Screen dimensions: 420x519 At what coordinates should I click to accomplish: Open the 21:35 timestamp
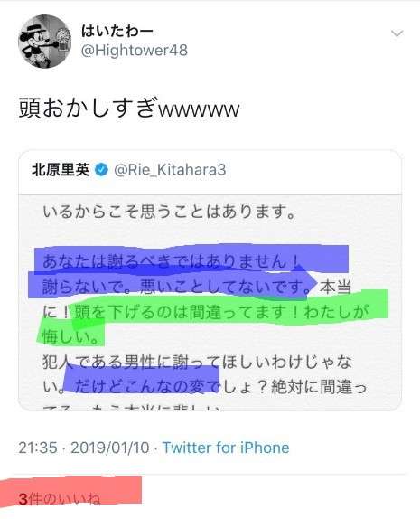(x=38, y=448)
